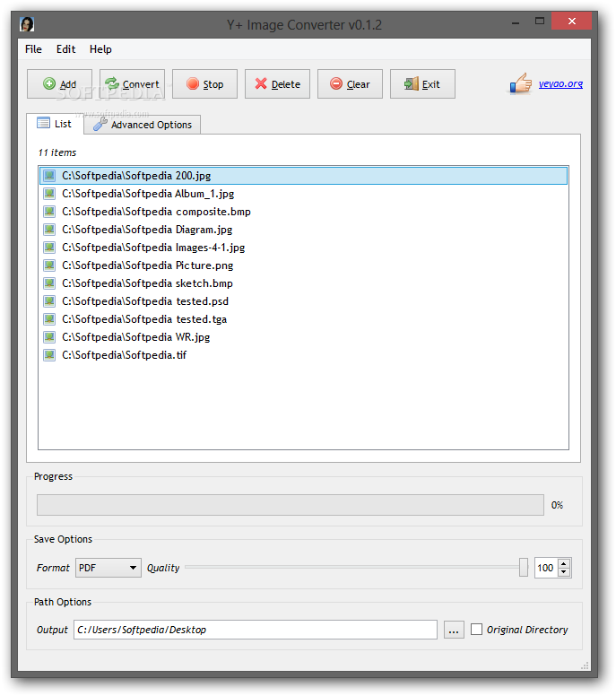The width and height of the screenshot is (616, 696).
Task: Minimize the Y+ Image Converter window
Action: pyautogui.click(x=516, y=22)
